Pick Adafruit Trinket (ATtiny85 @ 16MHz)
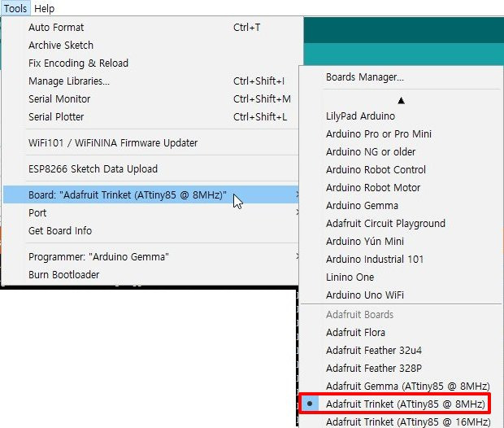This screenshot has width=504, height=428. click(x=401, y=421)
